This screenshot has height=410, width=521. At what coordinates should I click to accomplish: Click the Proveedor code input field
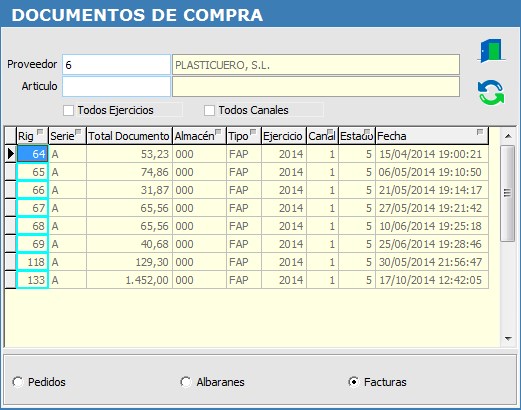coord(116,65)
